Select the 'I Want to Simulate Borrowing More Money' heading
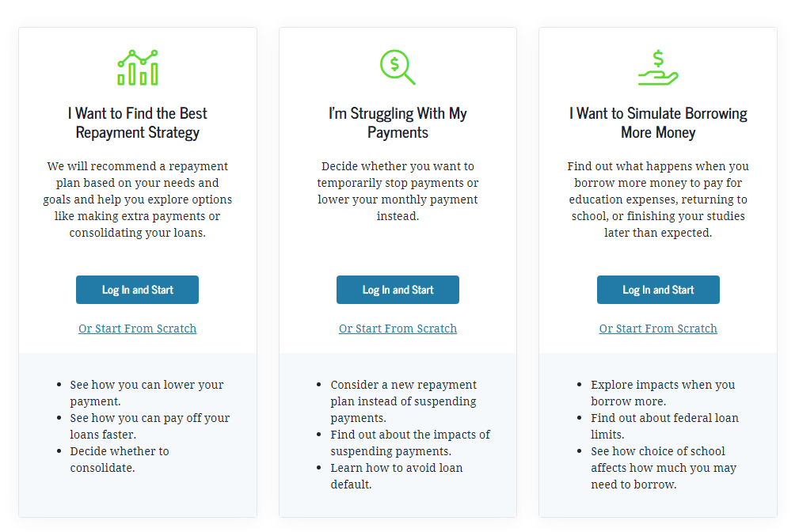Image resolution: width=799 pixels, height=532 pixels. [x=658, y=123]
